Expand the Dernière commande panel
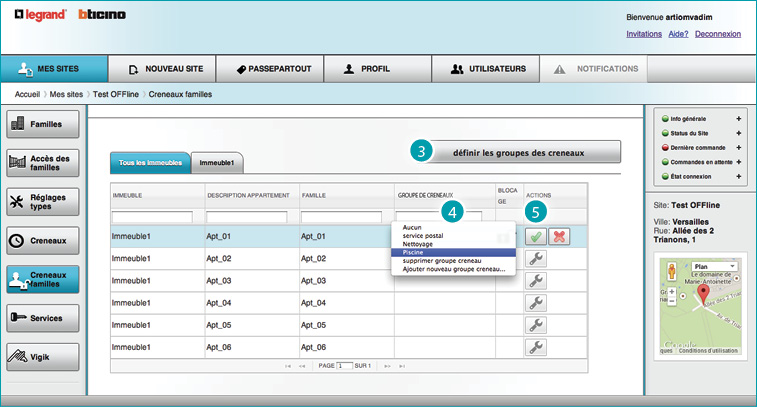Viewport: 757px width, 407px height. pyautogui.click(x=738, y=147)
